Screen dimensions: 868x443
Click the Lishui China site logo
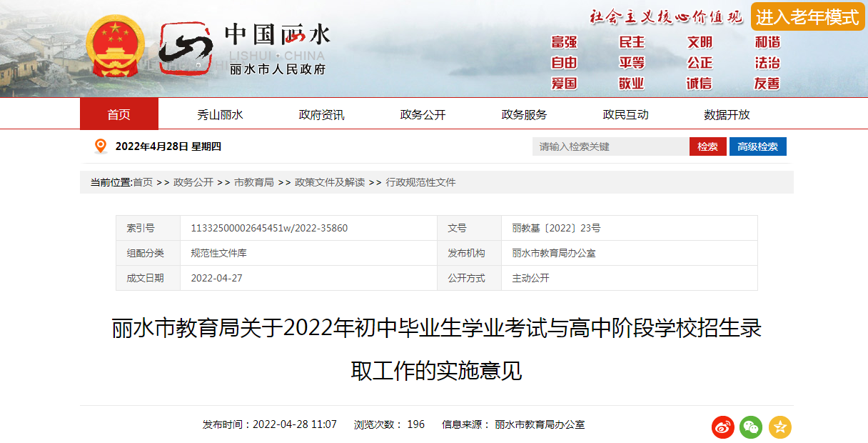(x=243, y=49)
